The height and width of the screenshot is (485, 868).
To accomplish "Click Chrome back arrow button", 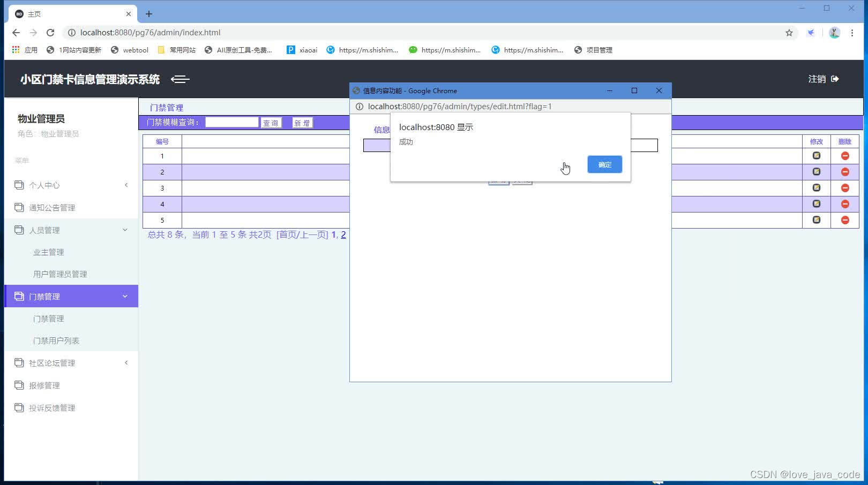I will (16, 33).
